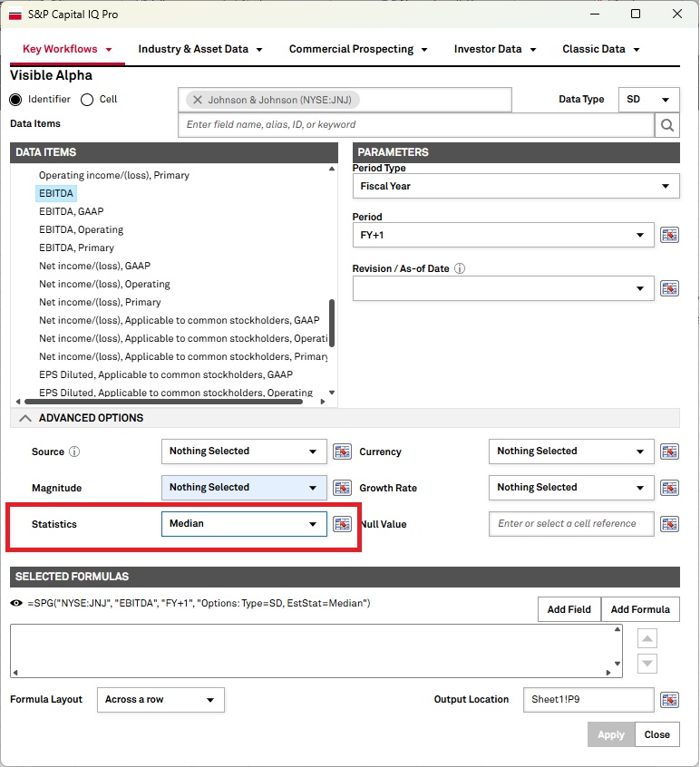
Task: Click the Add Field button
Action: click(x=569, y=609)
